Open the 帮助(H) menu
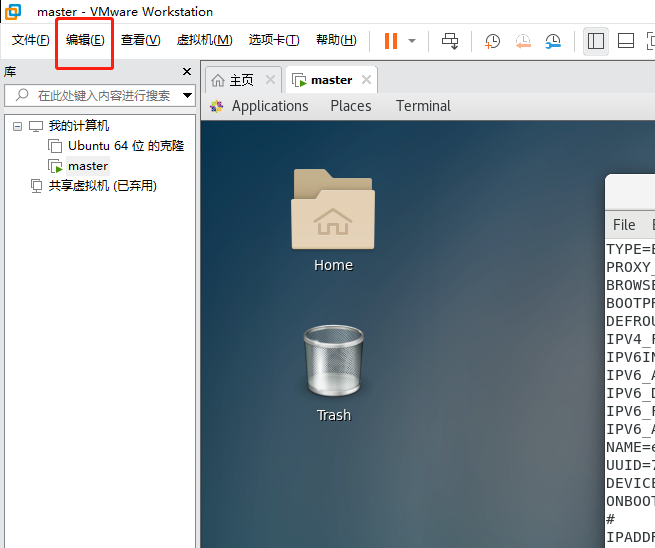This screenshot has width=655, height=548. [x=336, y=40]
